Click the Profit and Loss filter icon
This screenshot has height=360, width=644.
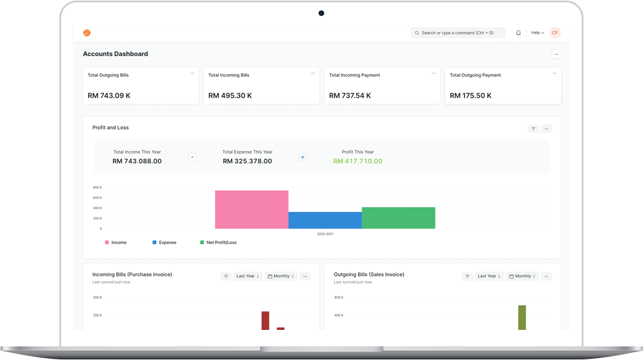[533, 129]
